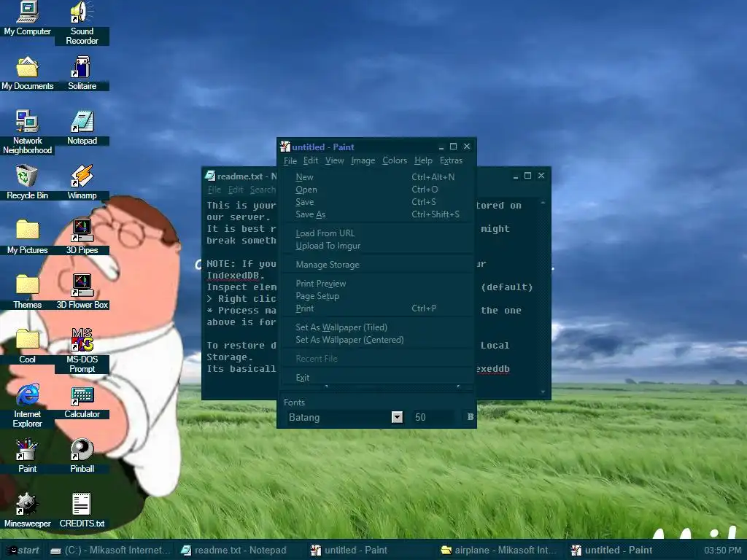747x560 pixels.
Task: Switch to (C:) Mikasoft Internet taskbar button
Action: point(111,550)
